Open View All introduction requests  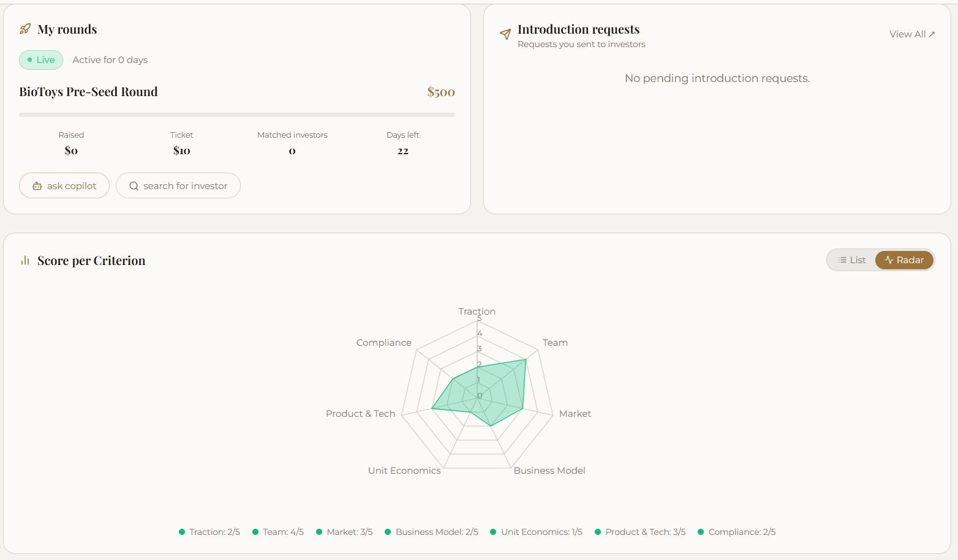[911, 34]
